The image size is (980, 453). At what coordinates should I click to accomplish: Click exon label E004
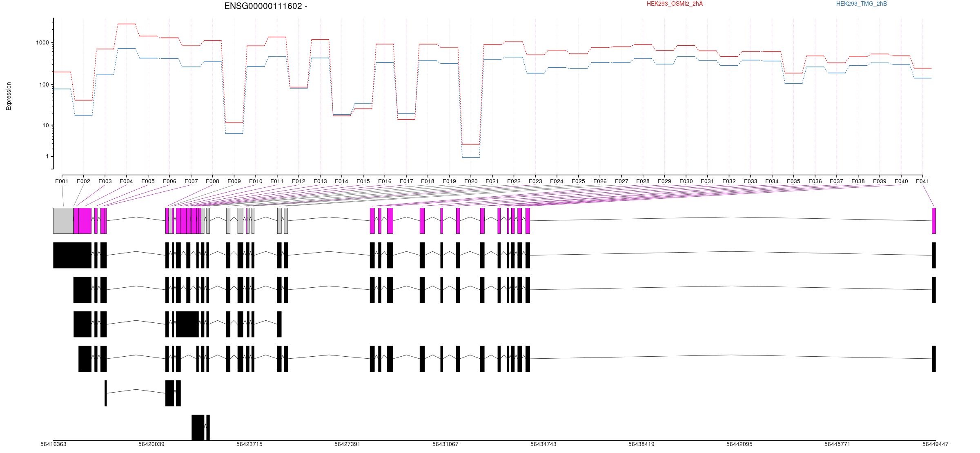click(x=126, y=181)
